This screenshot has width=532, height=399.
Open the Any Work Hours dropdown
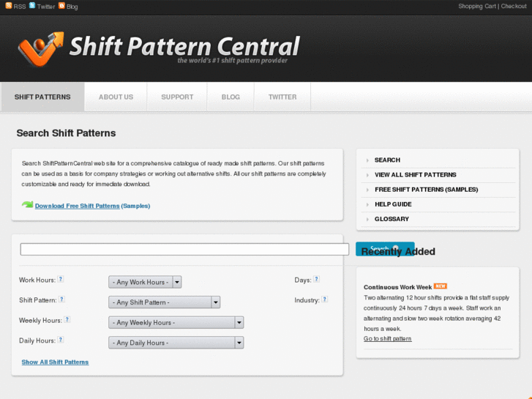pyautogui.click(x=145, y=282)
